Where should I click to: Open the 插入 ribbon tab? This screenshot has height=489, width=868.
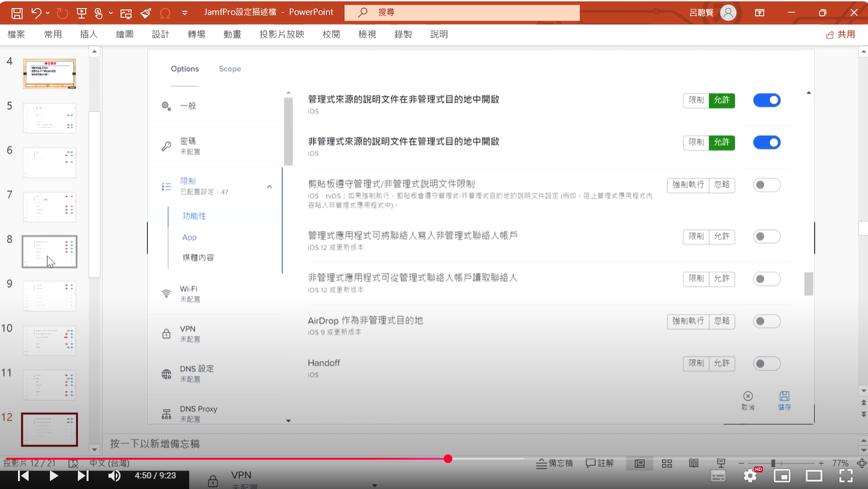coord(89,35)
